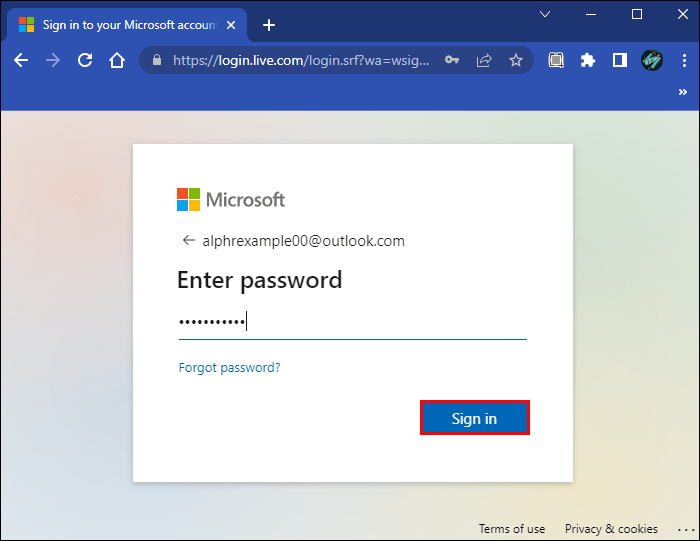Click inside the password field
The width and height of the screenshot is (700, 541).
pos(352,322)
